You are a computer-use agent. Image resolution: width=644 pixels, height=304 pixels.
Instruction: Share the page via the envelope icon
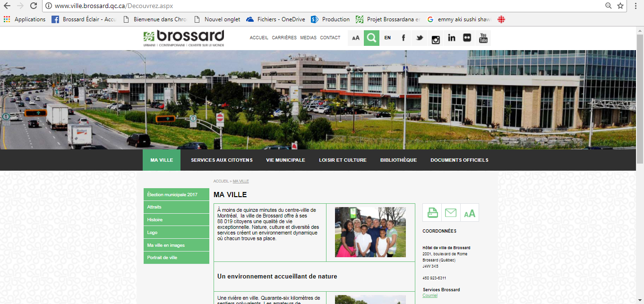point(450,212)
